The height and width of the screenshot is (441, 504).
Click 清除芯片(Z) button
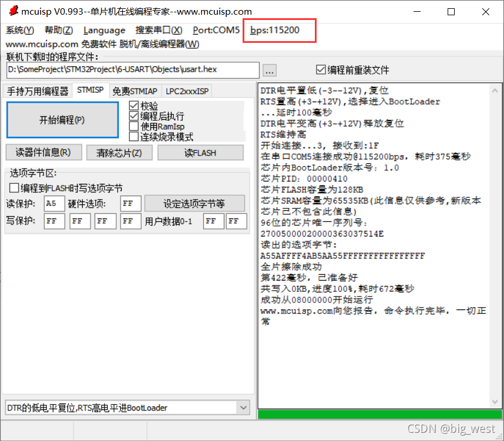(119, 153)
